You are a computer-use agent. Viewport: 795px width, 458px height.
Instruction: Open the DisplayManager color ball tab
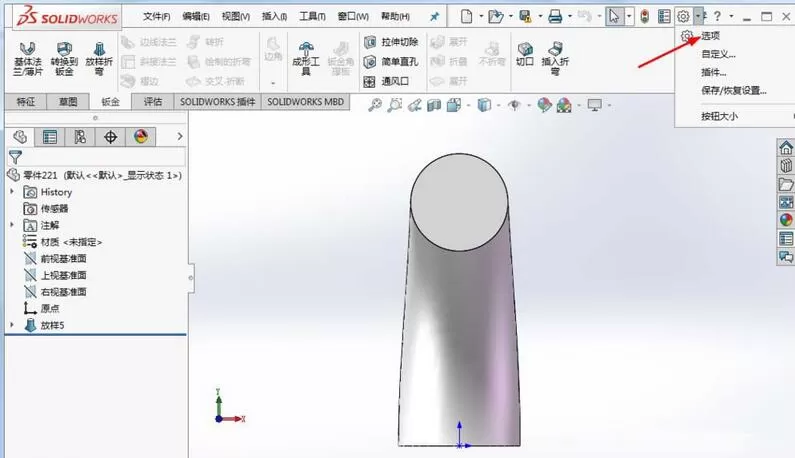140,136
